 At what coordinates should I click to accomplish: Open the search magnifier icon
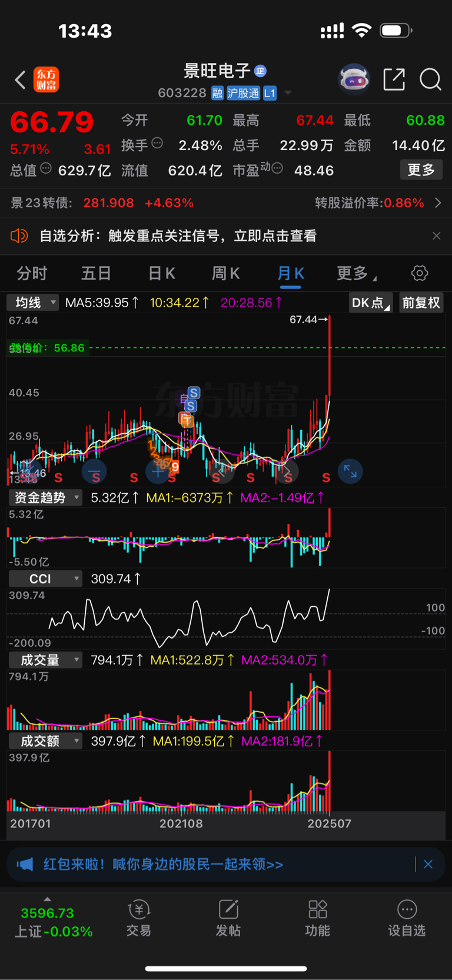[430, 79]
